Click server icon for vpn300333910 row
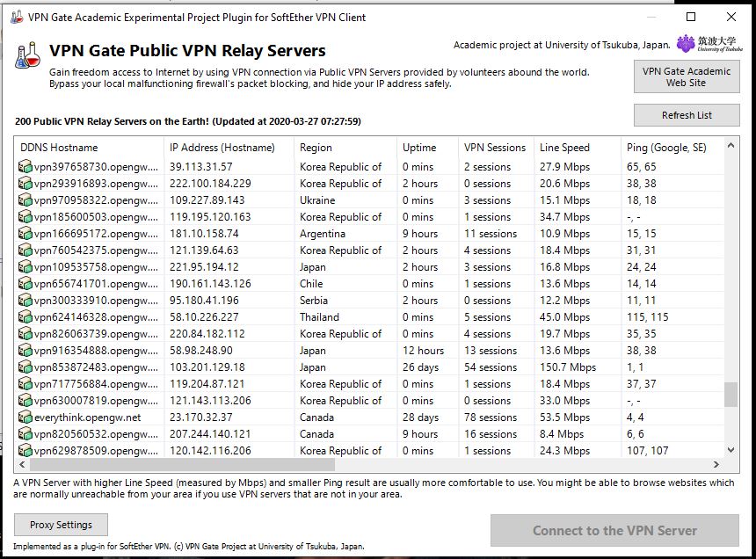Viewport: 756px width, 559px height. [x=25, y=301]
